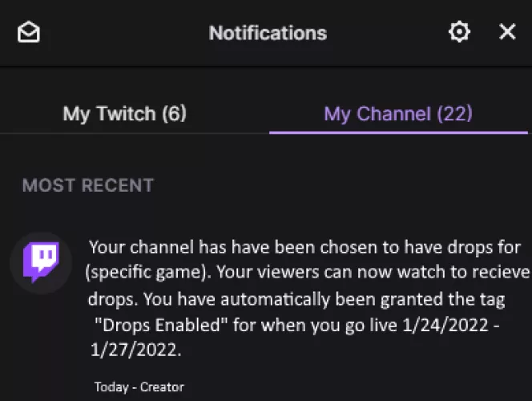Click the Notifications panel title

click(x=268, y=33)
